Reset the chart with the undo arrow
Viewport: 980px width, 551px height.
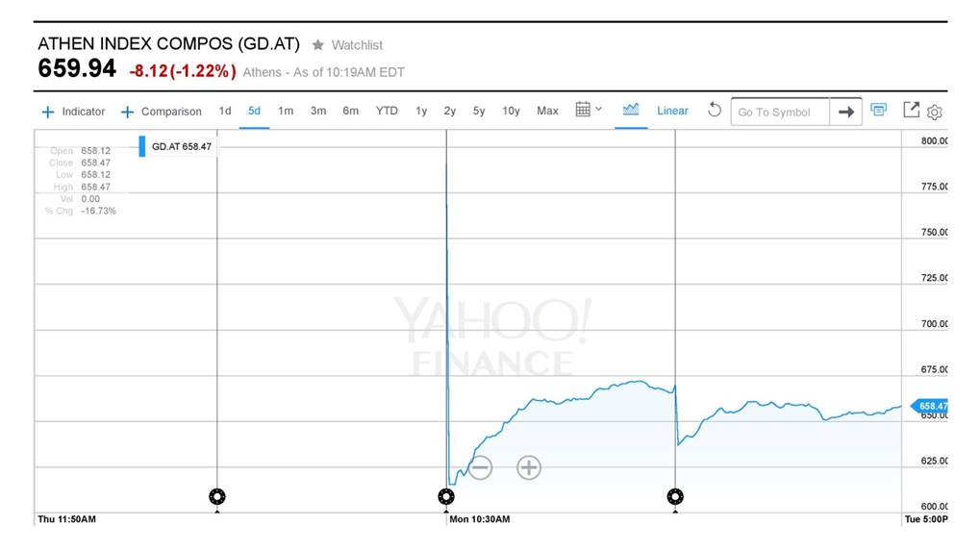point(714,110)
